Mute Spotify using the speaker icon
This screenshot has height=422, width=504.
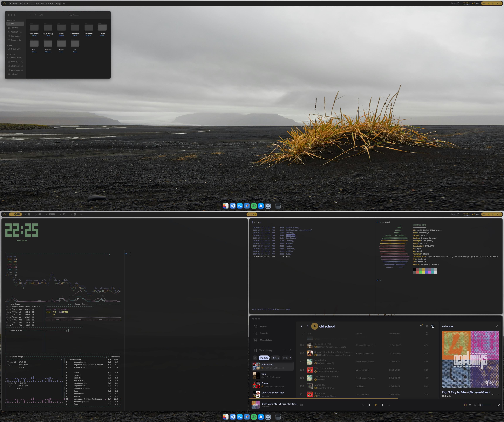pos(480,405)
